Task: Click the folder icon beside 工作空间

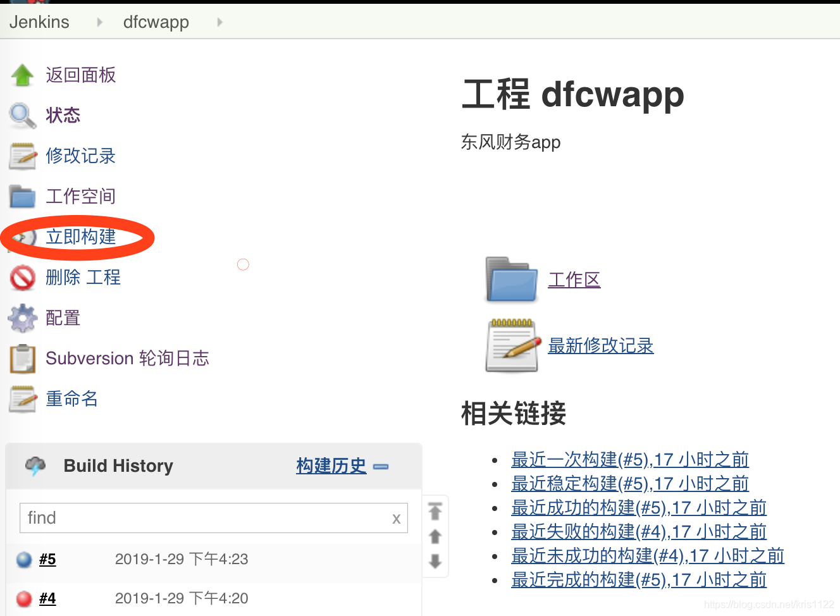Action: tap(23, 197)
